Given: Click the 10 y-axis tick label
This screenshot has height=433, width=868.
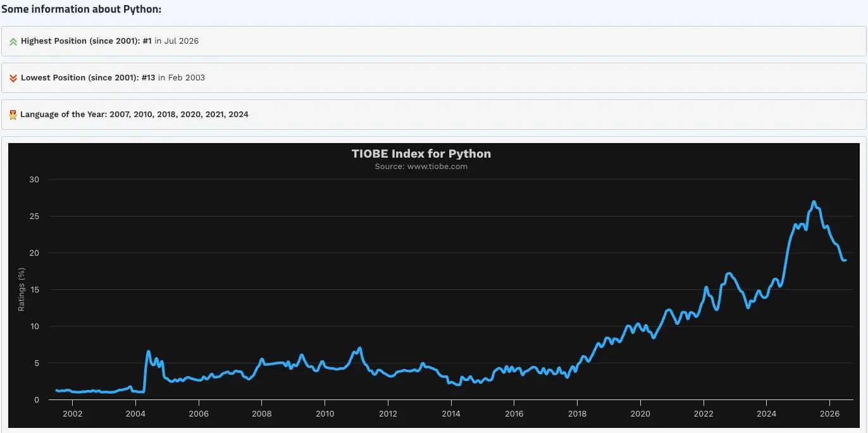Looking at the screenshot, I should pyautogui.click(x=34, y=327).
